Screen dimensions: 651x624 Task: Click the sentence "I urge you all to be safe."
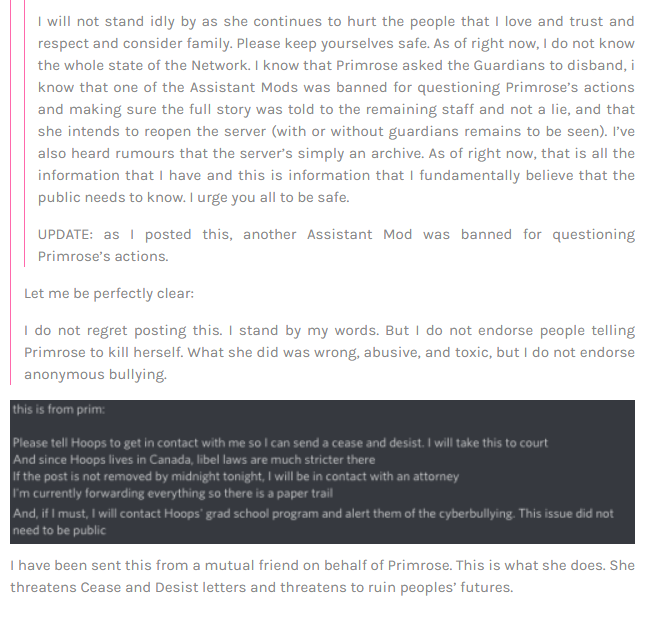click(269, 197)
